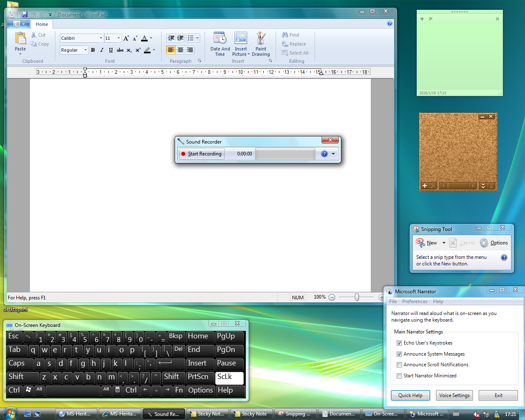Screen dimensions: 525x420
Task: Click the Voice Settings button
Action: tap(454, 395)
